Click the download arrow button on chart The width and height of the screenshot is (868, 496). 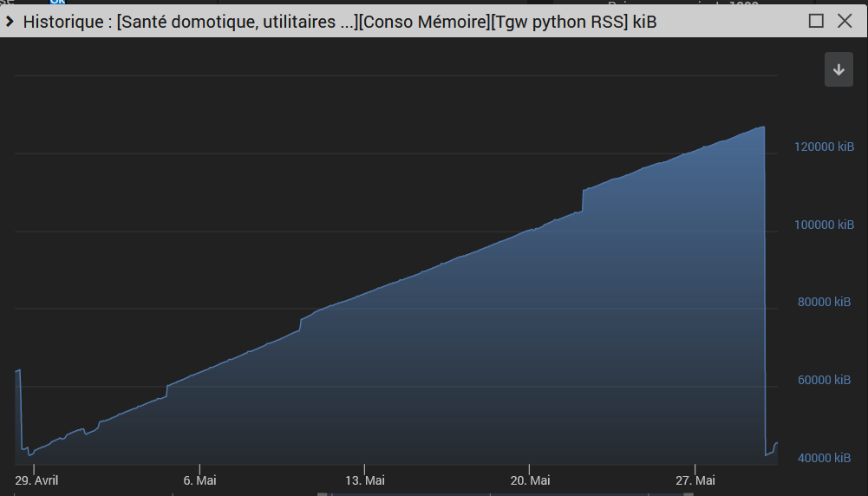[839, 69]
